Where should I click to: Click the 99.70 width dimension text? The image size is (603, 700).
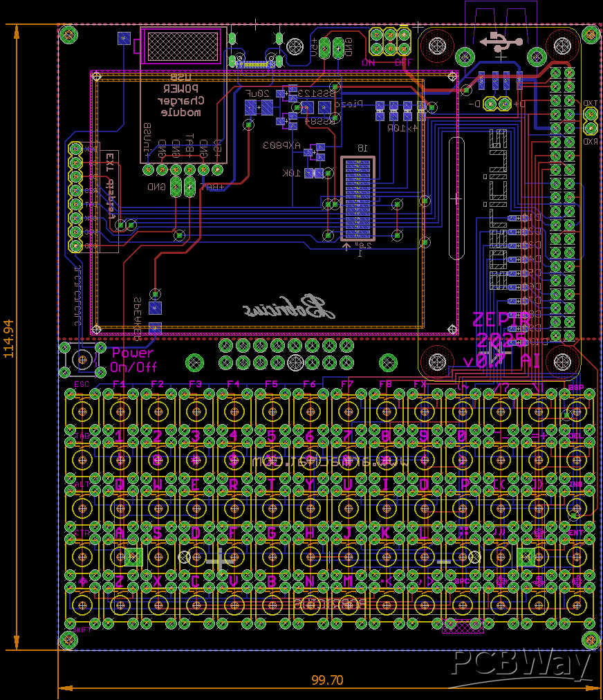(x=327, y=680)
